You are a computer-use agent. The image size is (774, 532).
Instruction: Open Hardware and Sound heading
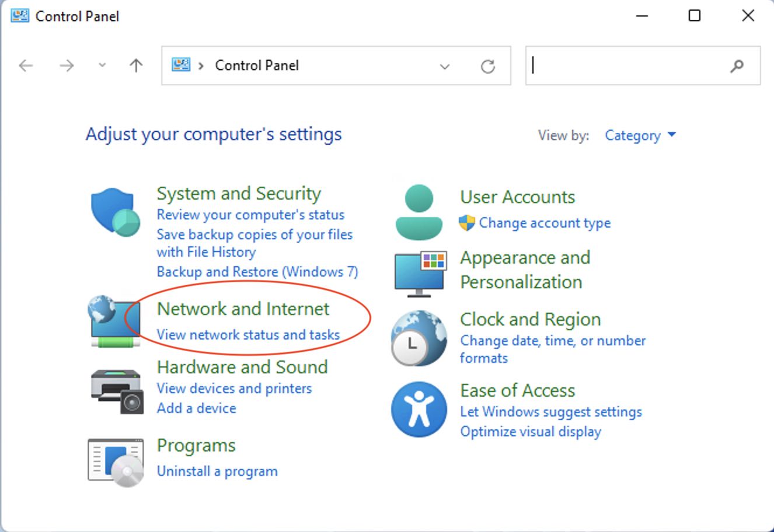pos(242,367)
